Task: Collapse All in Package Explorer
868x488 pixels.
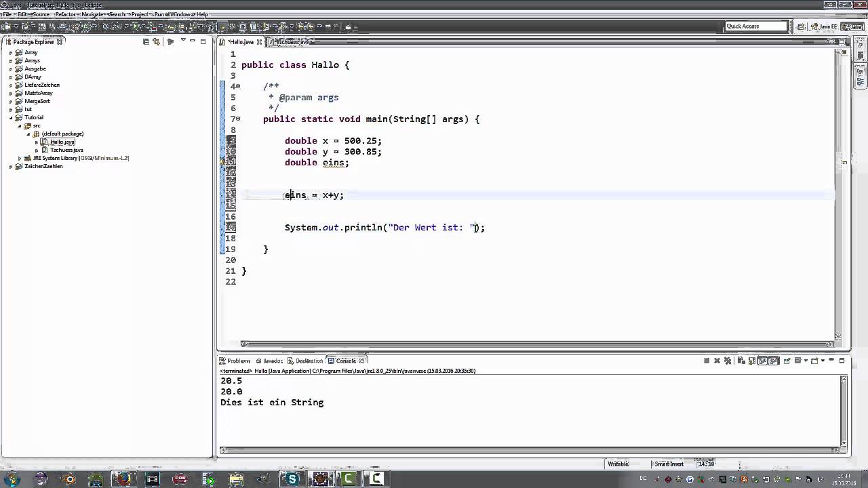Action: 146,42
